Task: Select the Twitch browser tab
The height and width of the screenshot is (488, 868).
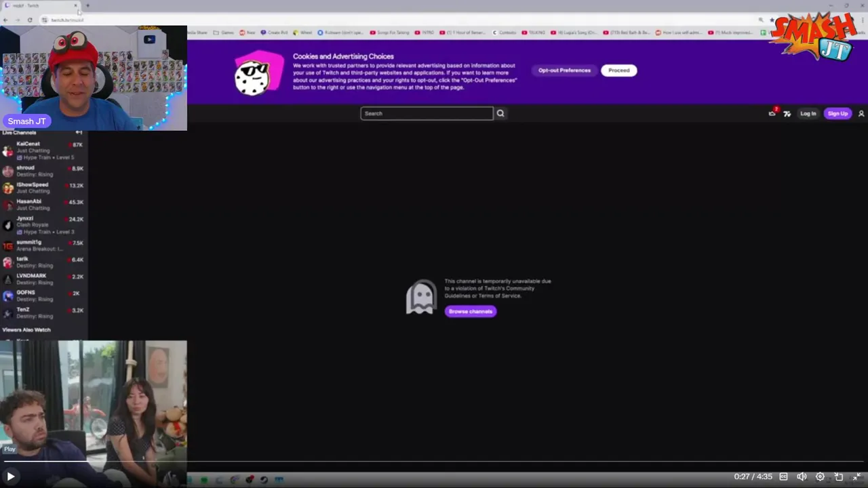Action: (x=39, y=5)
